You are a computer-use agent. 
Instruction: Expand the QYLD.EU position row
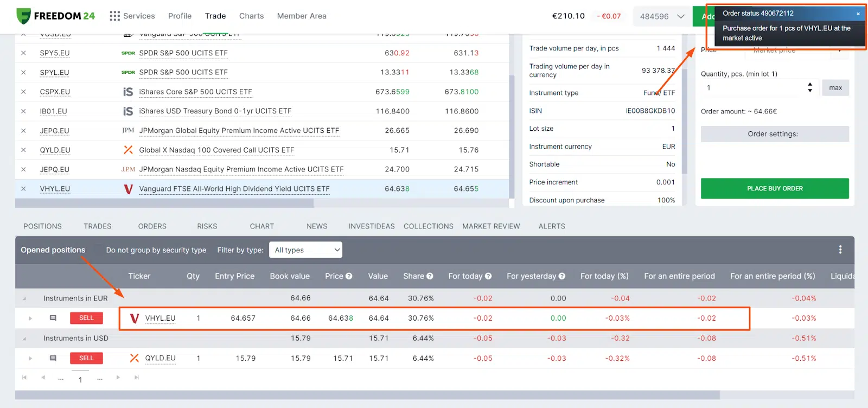tap(30, 358)
